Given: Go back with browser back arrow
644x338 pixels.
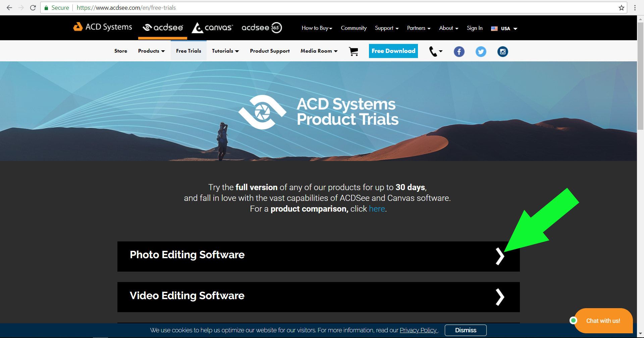Looking at the screenshot, I should (x=9, y=7).
